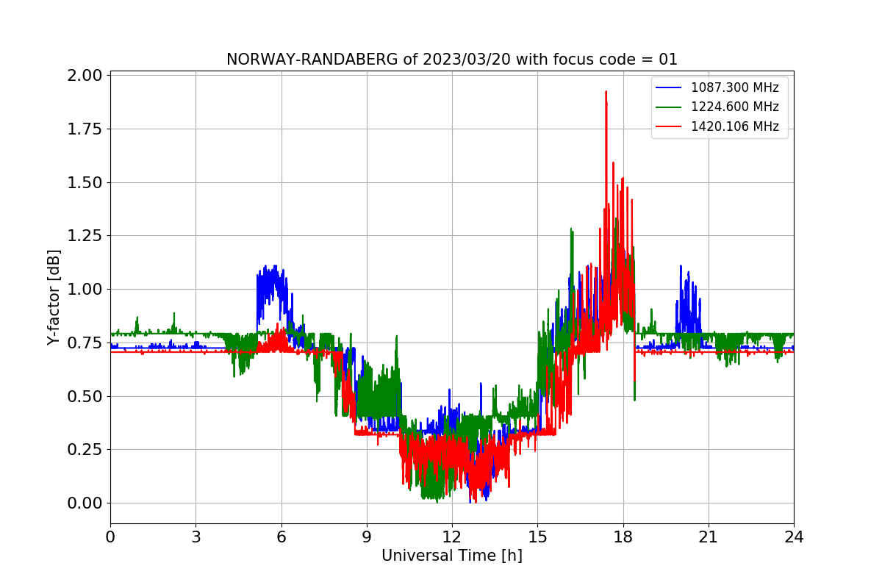Click the Y-factor [dB] axis label
882x588 pixels.
54,297
